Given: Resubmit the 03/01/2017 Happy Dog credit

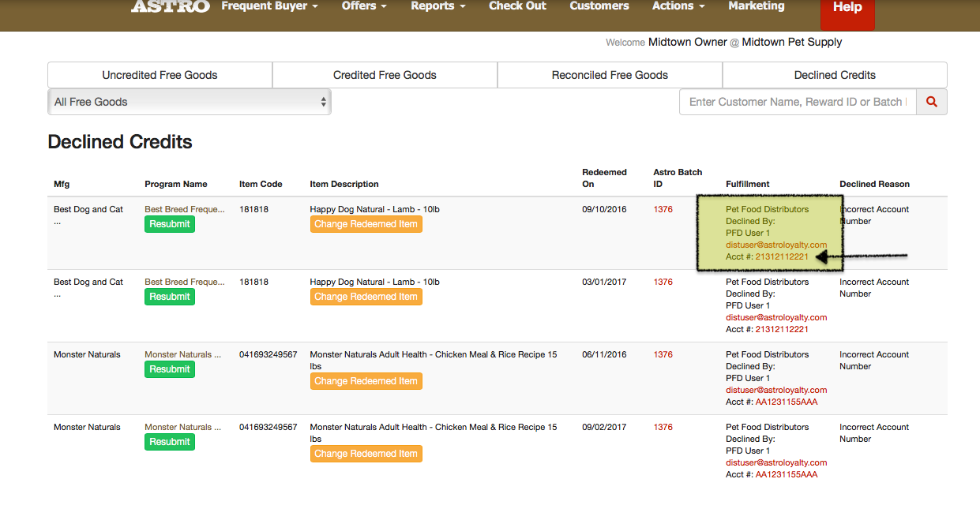Looking at the screenshot, I should (x=170, y=297).
